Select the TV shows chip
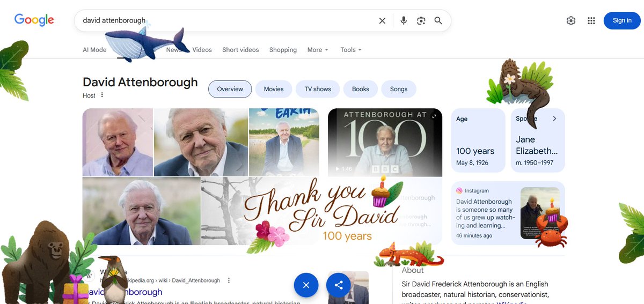 coord(318,89)
